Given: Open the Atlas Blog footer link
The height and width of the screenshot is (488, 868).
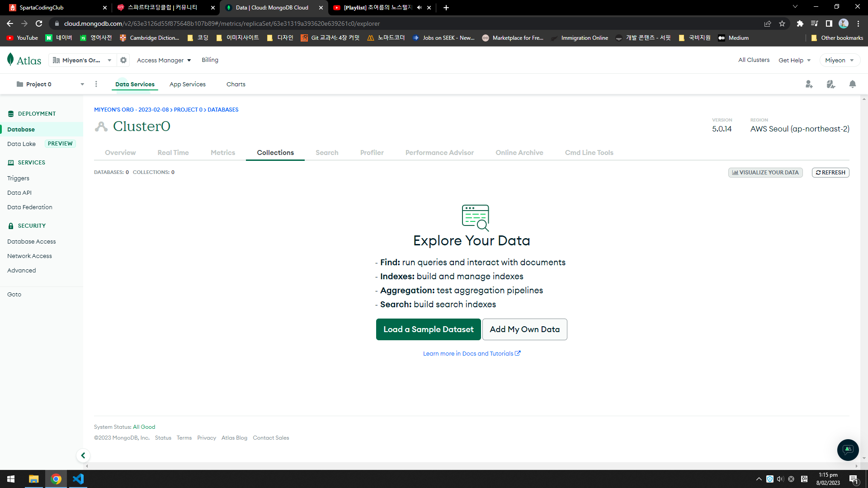Looking at the screenshot, I should click(234, 438).
